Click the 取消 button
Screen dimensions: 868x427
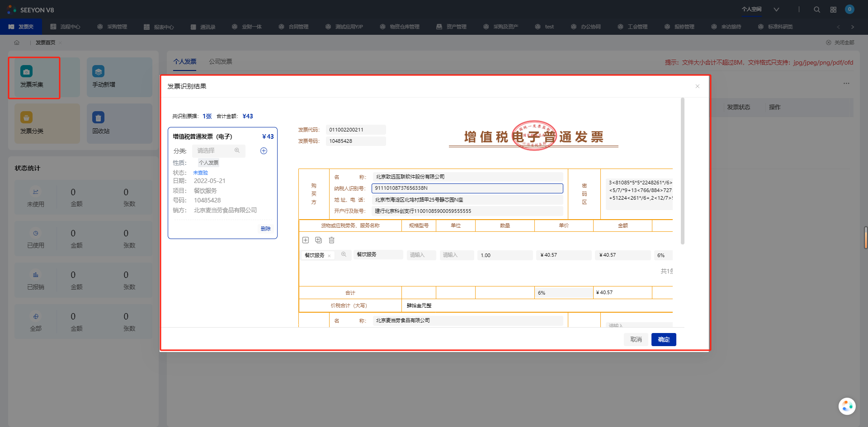click(636, 339)
